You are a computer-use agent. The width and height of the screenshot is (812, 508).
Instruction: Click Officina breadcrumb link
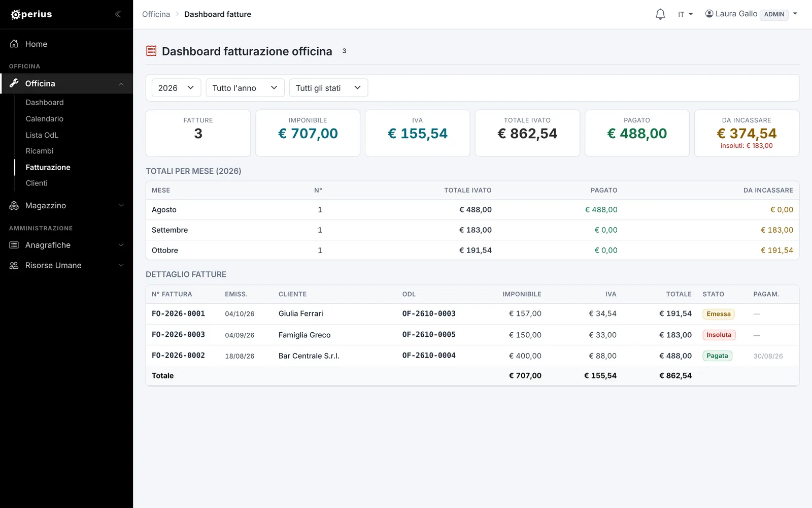click(156, 14)
